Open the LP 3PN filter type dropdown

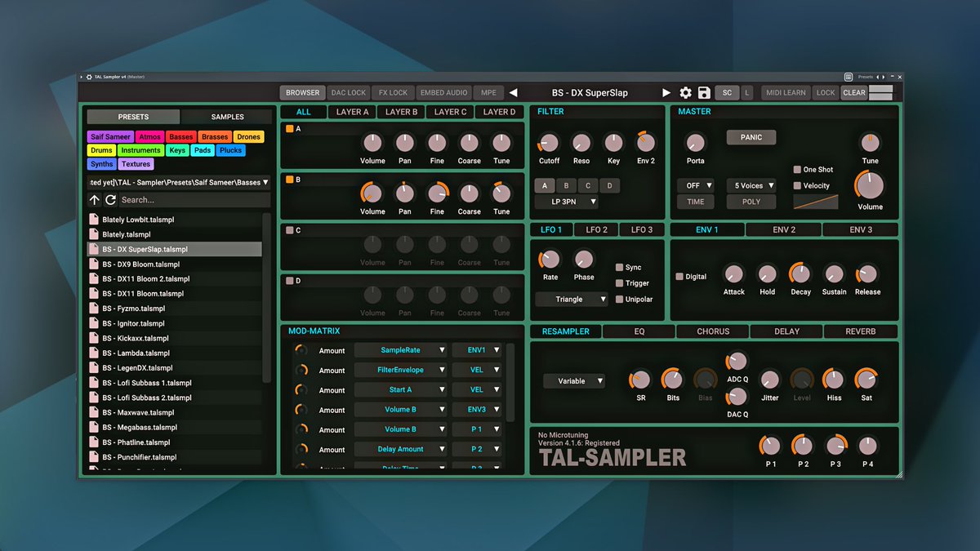coord(567,202)
